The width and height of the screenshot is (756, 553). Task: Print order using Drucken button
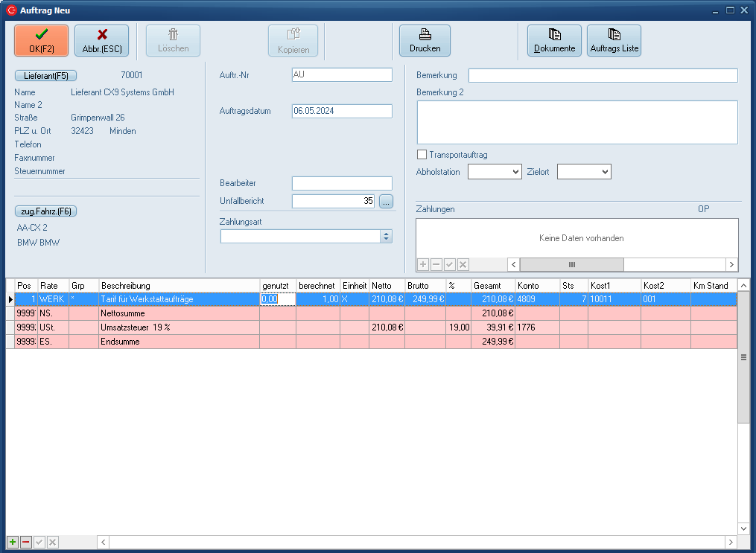click(x=425, y=40)
